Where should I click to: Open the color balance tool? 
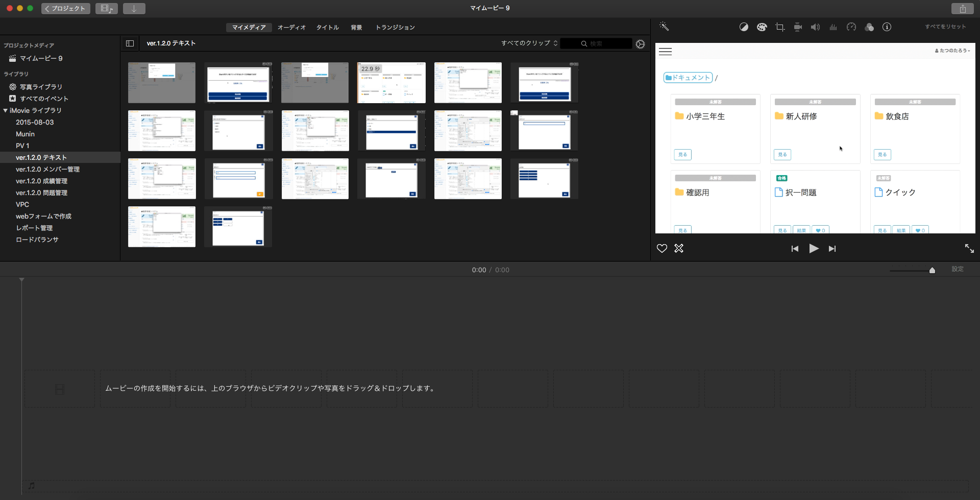744,27
